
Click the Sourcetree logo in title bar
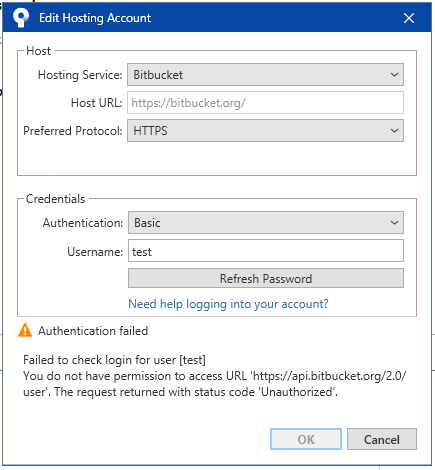pos(21,18)
